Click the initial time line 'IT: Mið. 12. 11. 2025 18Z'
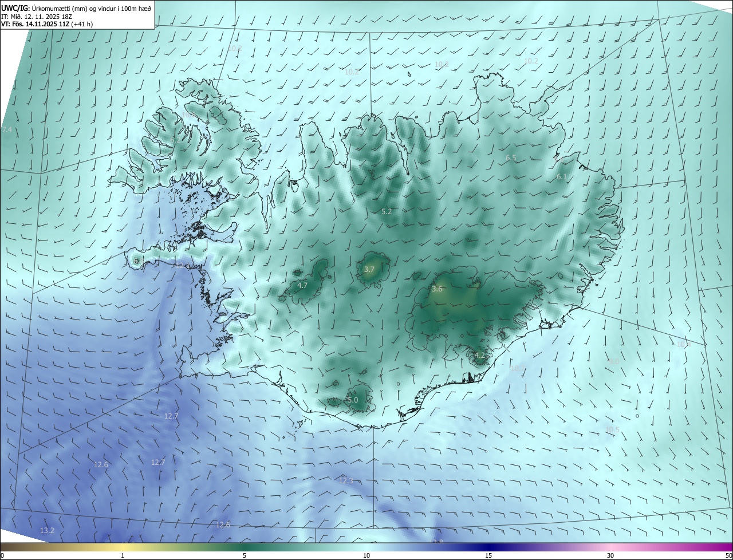 click(x=37, y=16)
